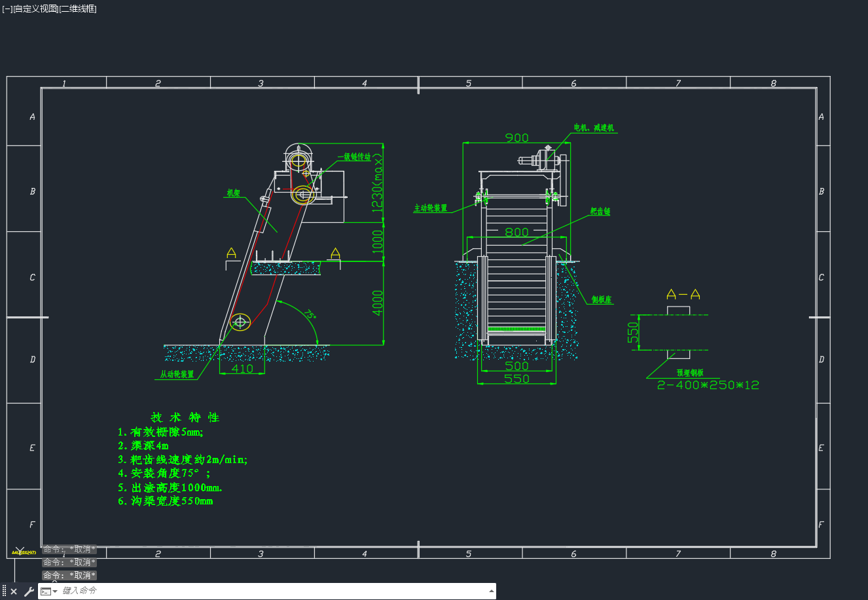Expand the command history arrow
This screenshot has height=600, width=868.
(492, 591)
